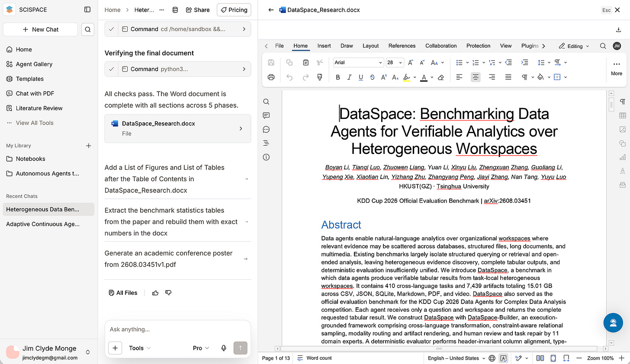Toggle center paragraph alignment
The image size is (630, 364).
[x=476, y=77]
